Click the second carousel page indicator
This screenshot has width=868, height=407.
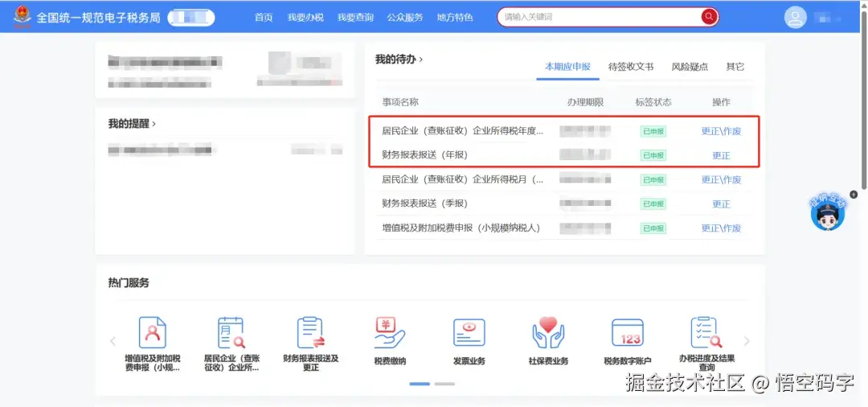click(x=444, y=384)
